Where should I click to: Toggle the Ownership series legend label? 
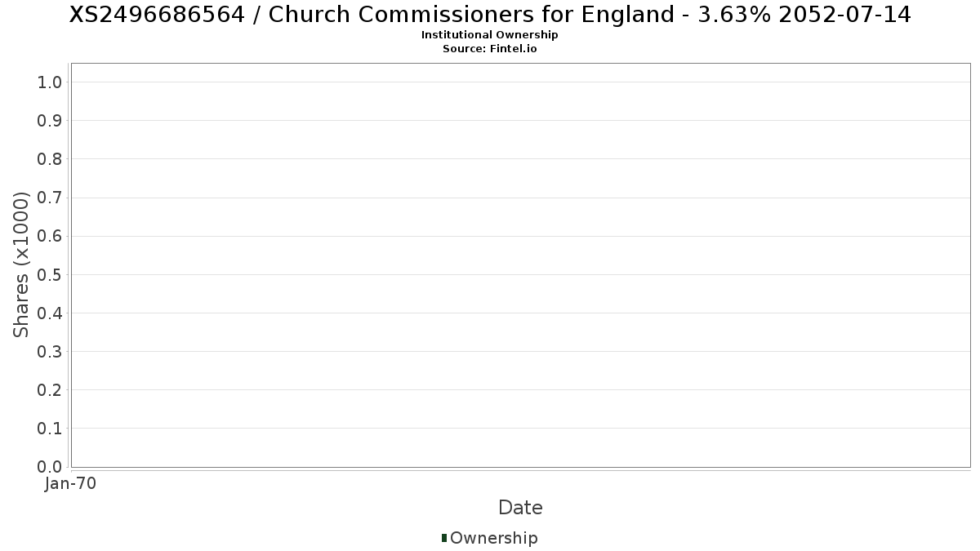[x=493, y=538]
